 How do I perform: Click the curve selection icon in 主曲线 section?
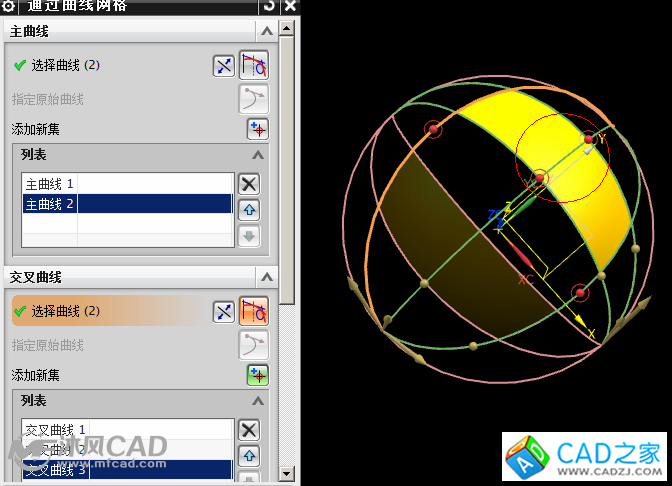tap(254, 66)
